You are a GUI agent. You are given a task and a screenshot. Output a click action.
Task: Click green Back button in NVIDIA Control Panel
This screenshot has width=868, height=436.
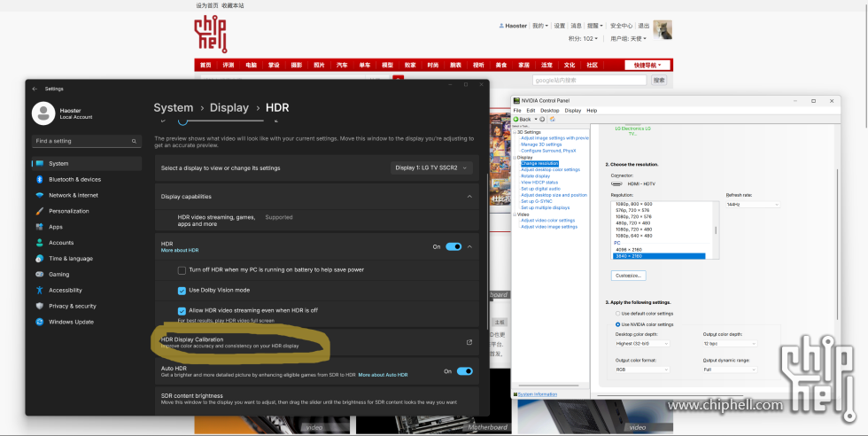(x=522, y=119)
